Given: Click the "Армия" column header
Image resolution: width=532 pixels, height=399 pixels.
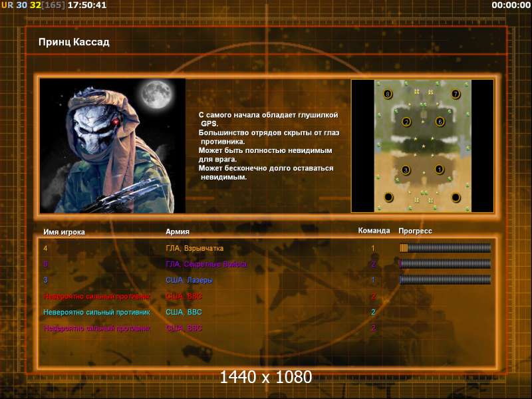Looking at the screenshot, I should pyautogui.click(x=178, y=231).
